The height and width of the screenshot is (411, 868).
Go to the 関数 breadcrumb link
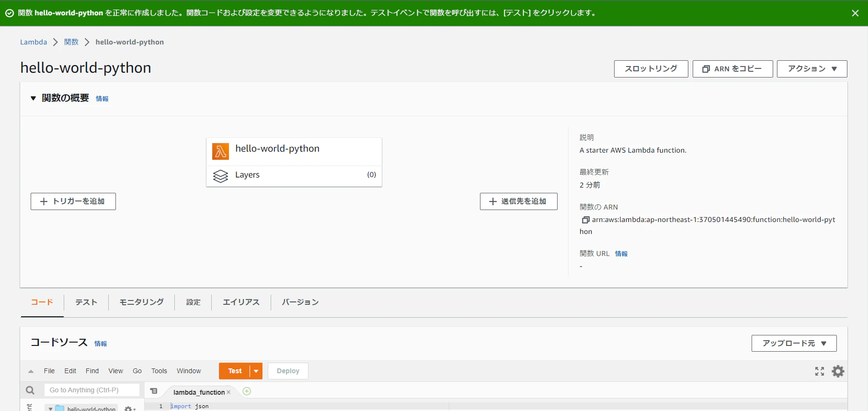click(x=71, y=42)
